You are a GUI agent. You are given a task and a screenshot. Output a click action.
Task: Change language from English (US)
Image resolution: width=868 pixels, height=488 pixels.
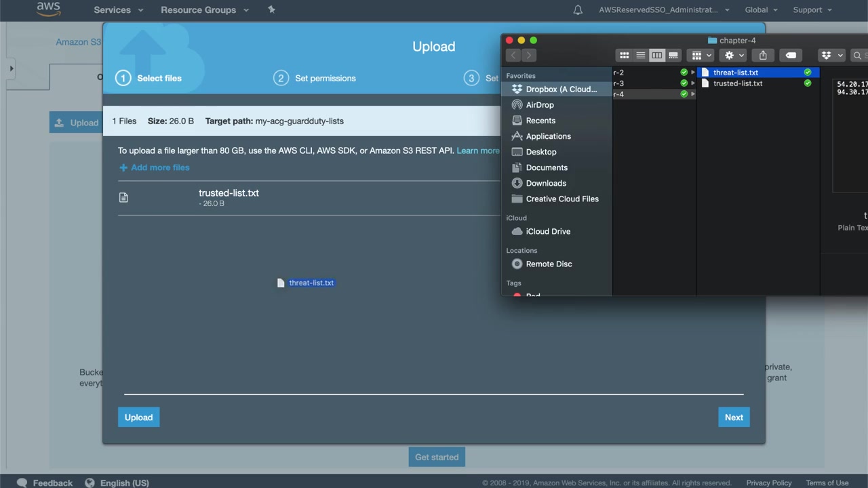125,483
